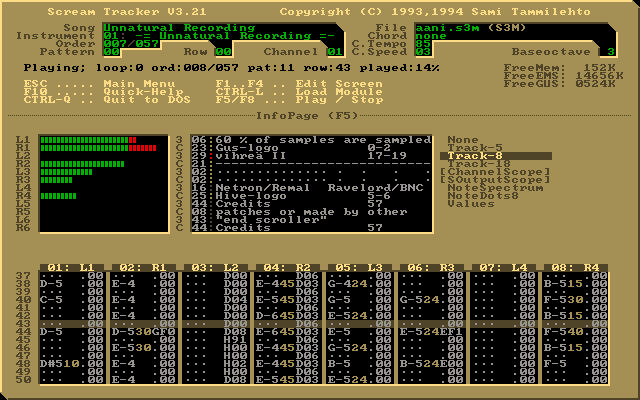
Task: Click the 'InfoPage (F5)' section title
Action: tap(307, 116)
